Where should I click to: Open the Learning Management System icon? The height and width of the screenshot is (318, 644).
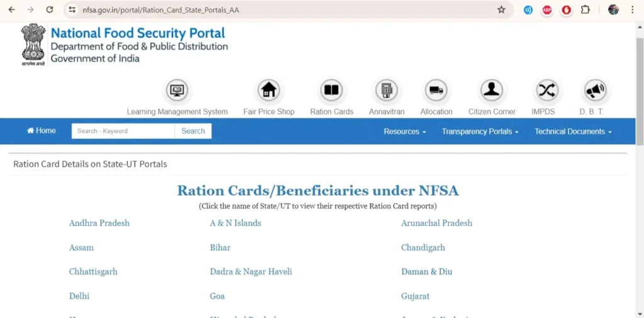pos(177,90)
